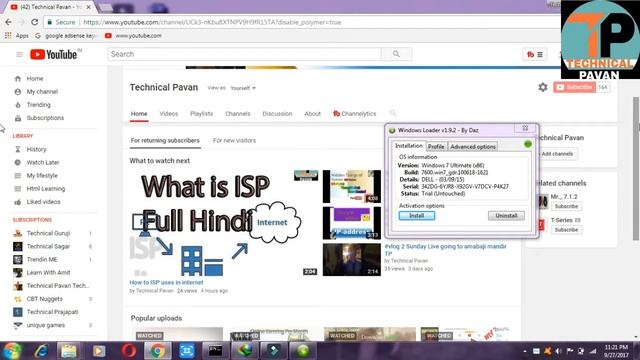Switch to Chrome in taskbar

pyautogui.click(x=158, y=351)
